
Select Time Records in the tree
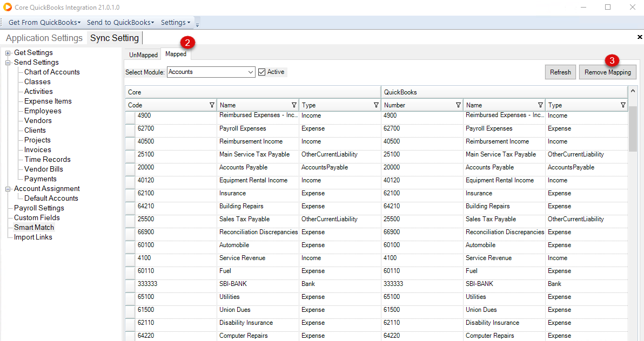click(x=47, y=159)
